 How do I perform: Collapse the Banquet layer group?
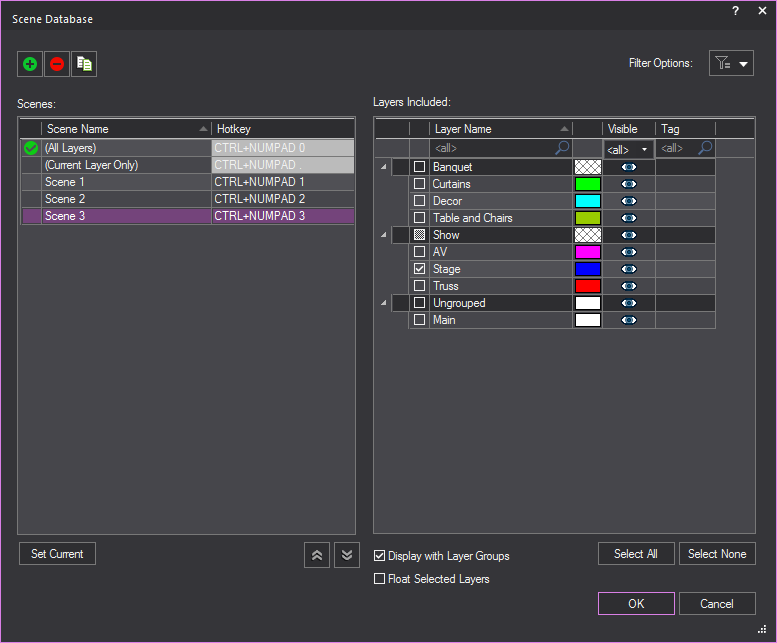point(384,167)
